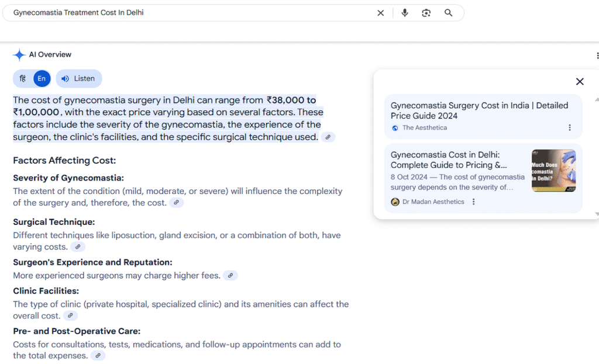Open source link for Surgical Technique

click(78, 247)
